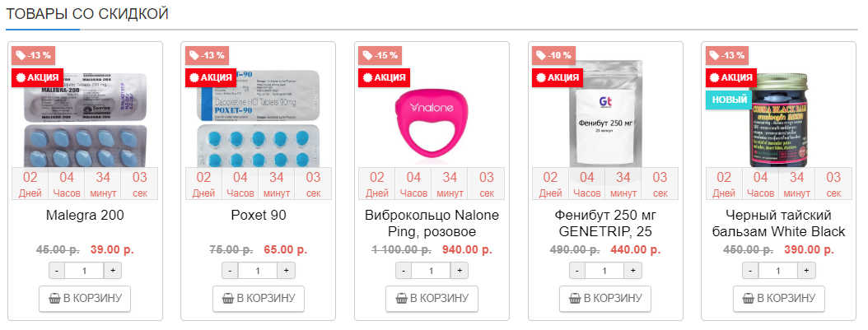Decrease quantity for Фенибут 250 мг
Screen dimensions: 868x330
coord(577,271)
